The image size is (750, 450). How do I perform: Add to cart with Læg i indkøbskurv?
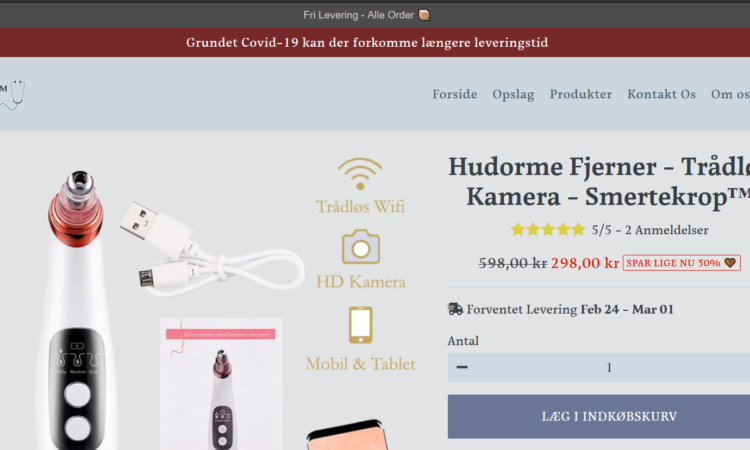(x=599, y=417)
